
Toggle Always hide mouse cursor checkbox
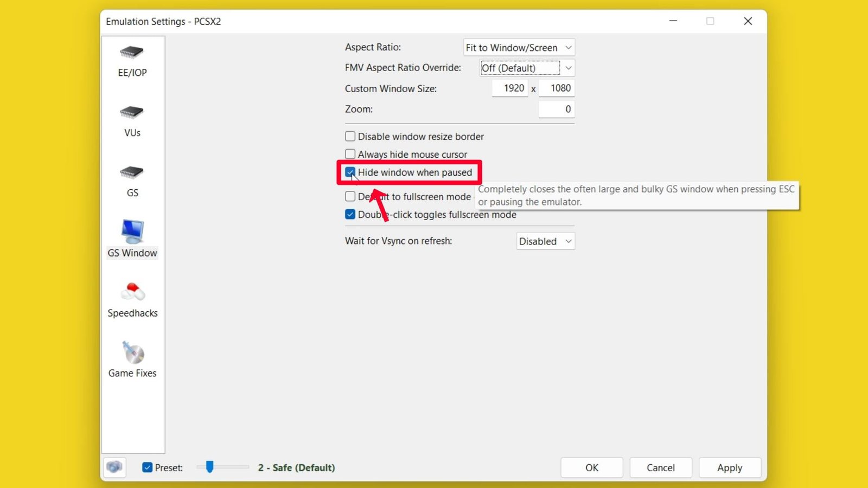pyautogui.click(x=350, y=154)
